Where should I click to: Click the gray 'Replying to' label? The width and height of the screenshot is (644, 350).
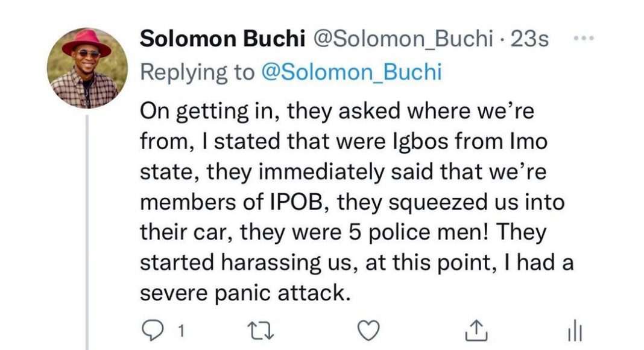197,72
